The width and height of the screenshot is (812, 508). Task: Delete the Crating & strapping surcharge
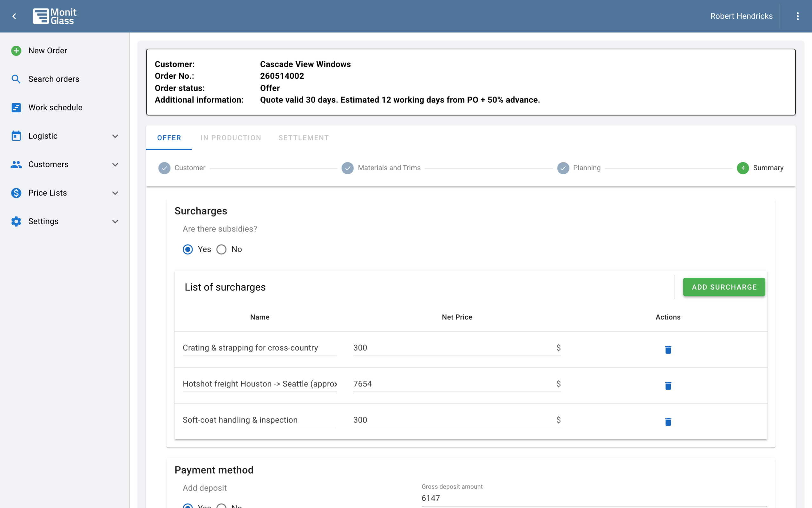[x=668, y=350]
